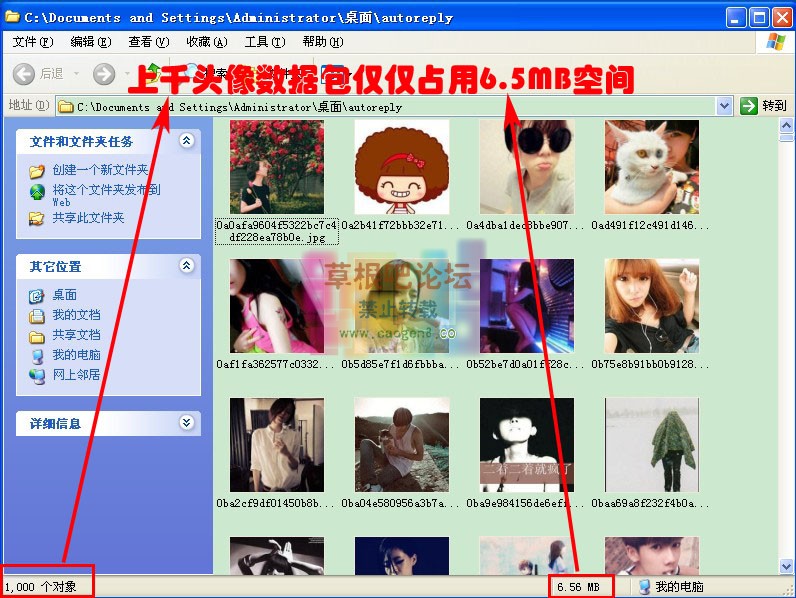
Task: Collapse the 其它位置 panel
Action: point(187,265)
